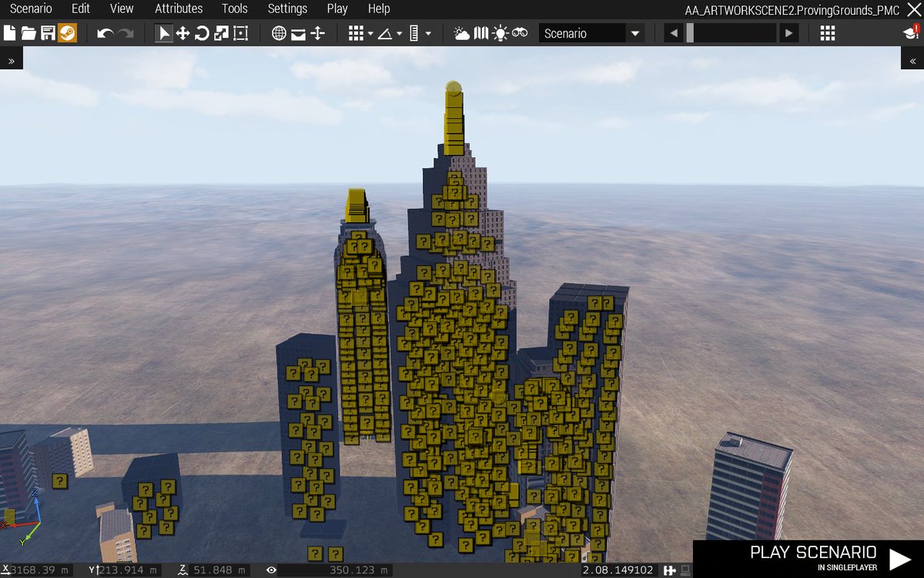Click Play Scenario in Singleplayer
Viewport: 924px width, 578px height.
pos(808,559)
